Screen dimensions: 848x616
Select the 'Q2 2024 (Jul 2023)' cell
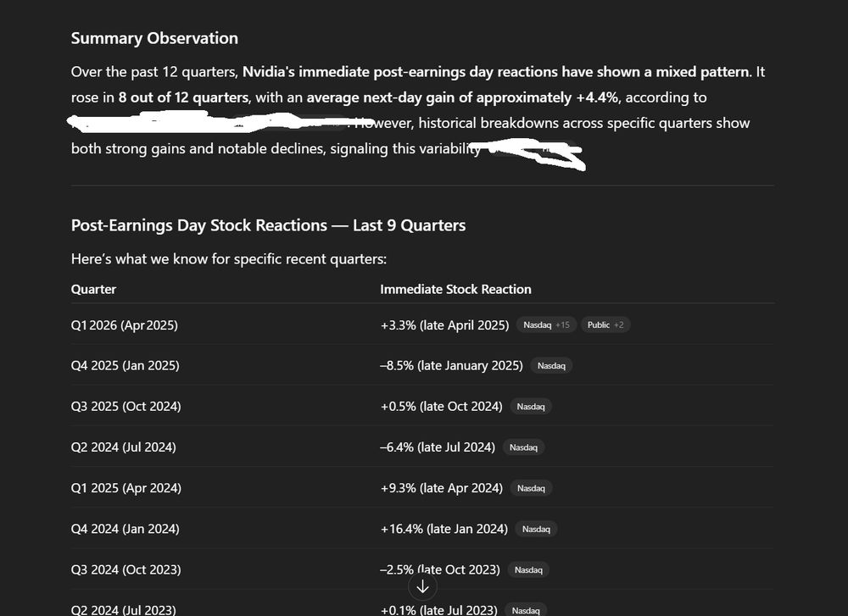123,610
